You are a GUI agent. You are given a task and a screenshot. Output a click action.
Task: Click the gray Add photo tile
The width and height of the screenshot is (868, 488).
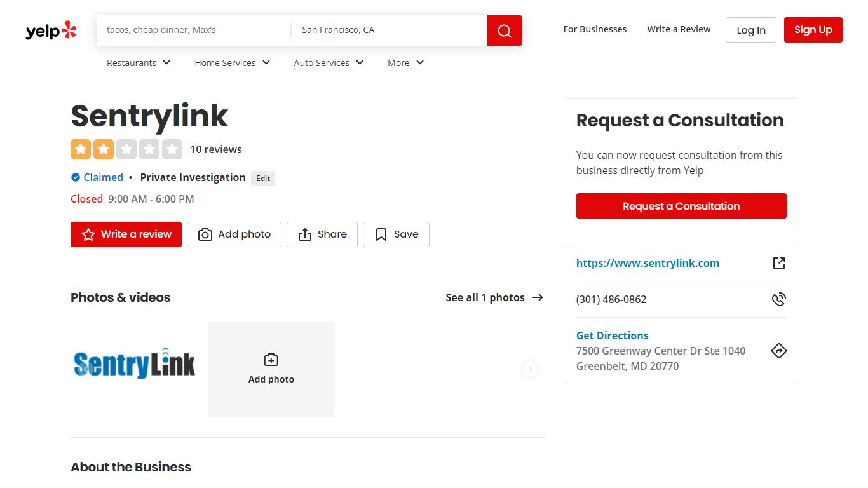(x=271, y=369)
